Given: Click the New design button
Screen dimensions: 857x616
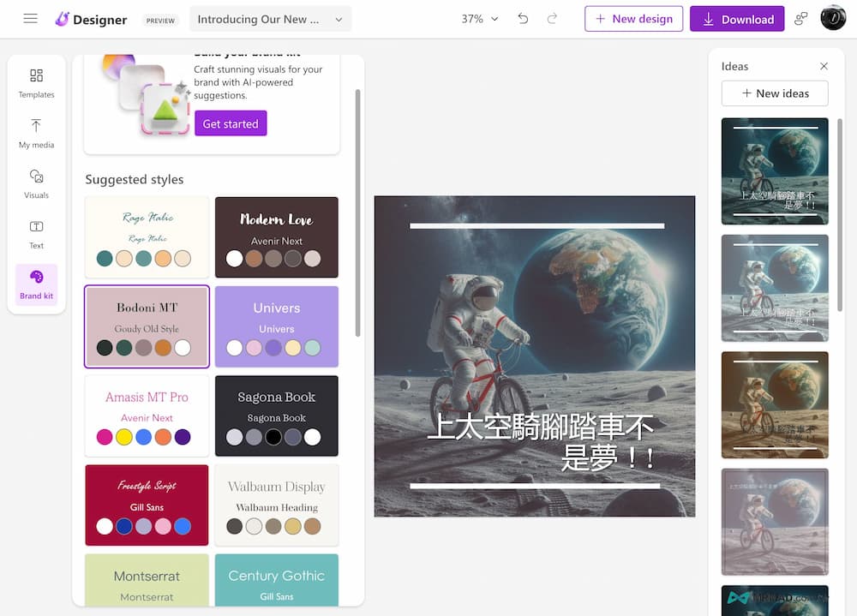Looking at the screenshot, I should [633, 19].
